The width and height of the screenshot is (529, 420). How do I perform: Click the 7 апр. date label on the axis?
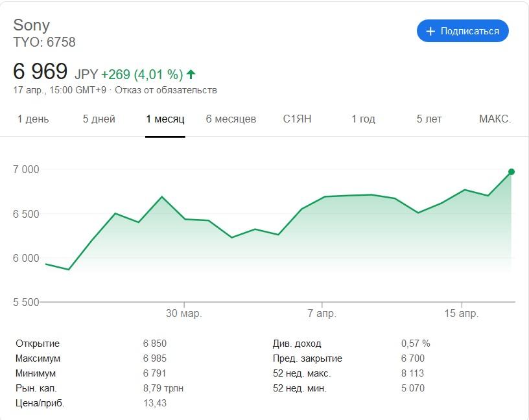coord(322,314)
